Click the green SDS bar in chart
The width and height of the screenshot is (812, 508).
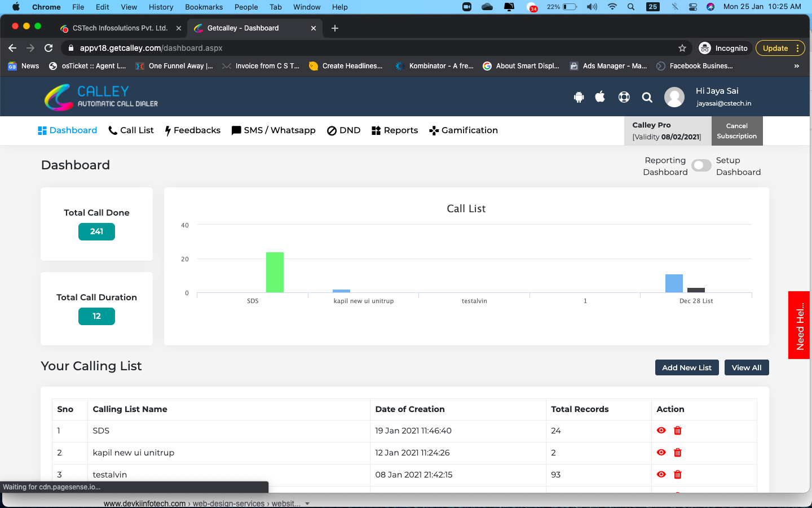tap(275, 272)
